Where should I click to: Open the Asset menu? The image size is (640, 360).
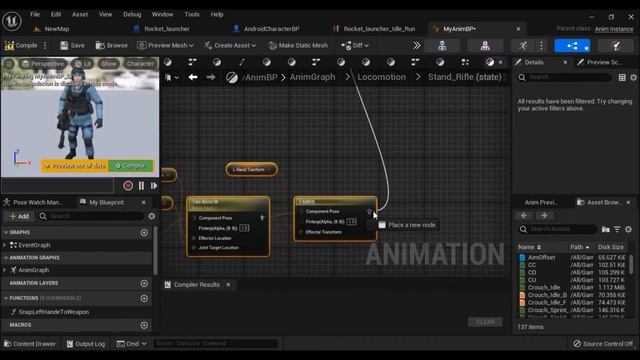point(80,14)
